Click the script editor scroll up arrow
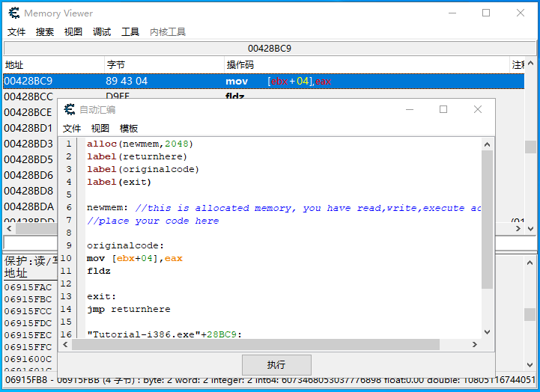Image resolution: width=540 pixels, height=392 pixels. (x=487, y=144)
